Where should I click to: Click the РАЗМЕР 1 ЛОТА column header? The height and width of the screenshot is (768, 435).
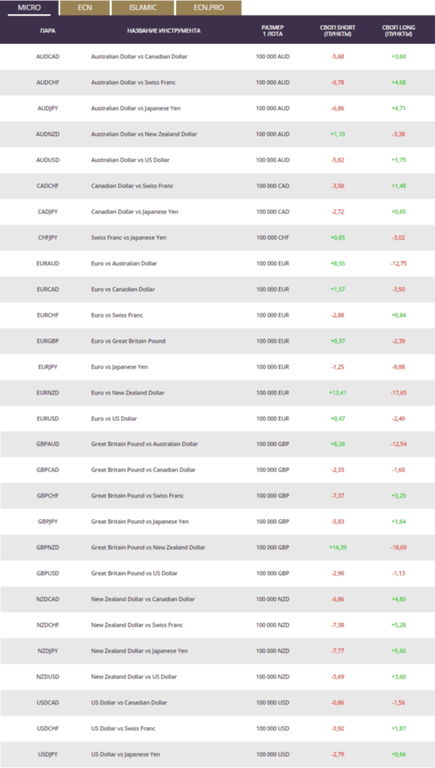click(273, 31)
